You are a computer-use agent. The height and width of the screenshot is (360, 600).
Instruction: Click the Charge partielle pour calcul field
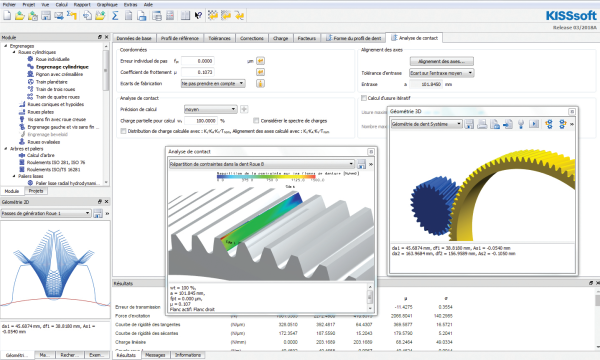[x=201, y=121]
